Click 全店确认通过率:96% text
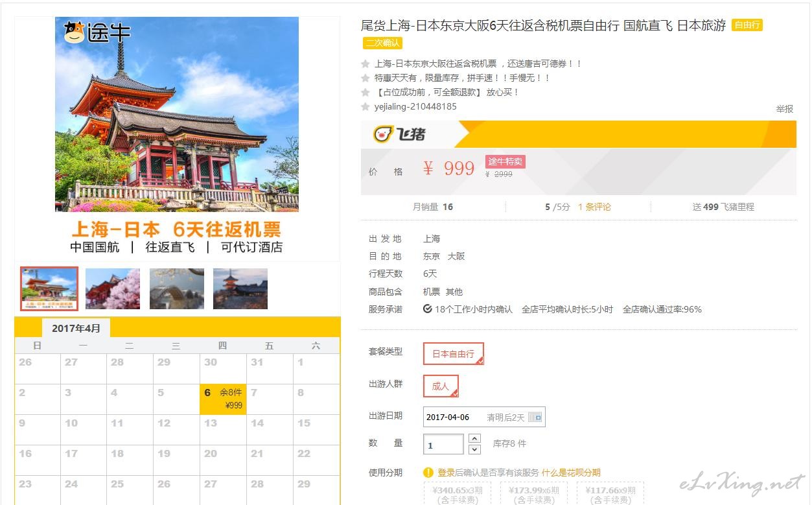812x505 pixels. pos(662,309)
